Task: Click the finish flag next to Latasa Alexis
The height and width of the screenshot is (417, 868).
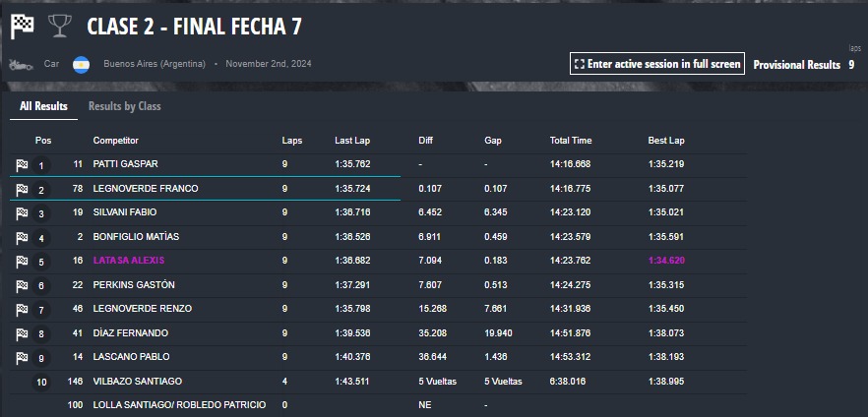Action: (22, 261)
